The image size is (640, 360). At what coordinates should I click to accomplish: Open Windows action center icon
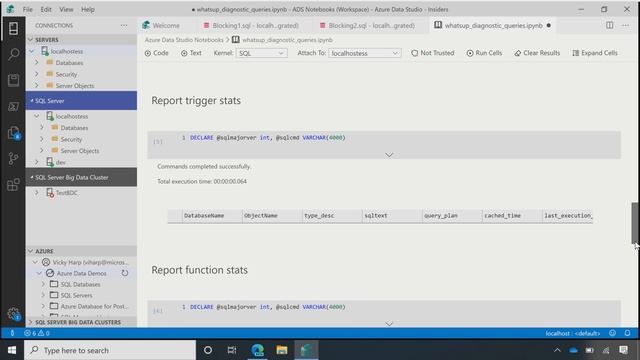point(623,350)
